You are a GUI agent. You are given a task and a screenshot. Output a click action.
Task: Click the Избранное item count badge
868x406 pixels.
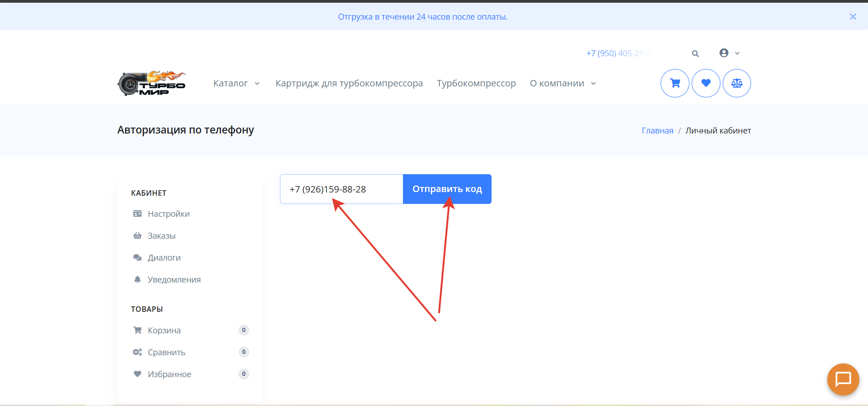coord(244,374)
